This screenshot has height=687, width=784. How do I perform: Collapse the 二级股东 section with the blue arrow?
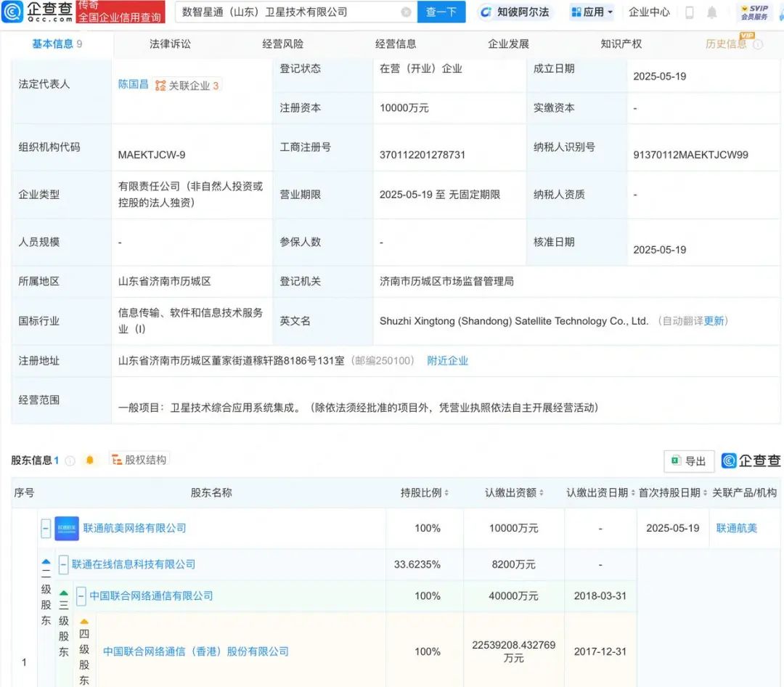(x=46, y=561)
